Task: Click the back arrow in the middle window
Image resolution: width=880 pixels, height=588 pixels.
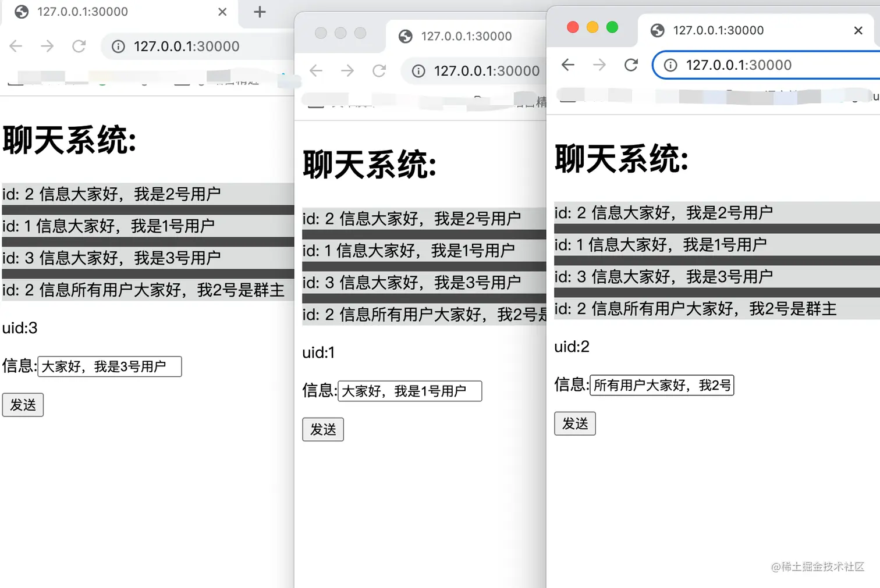Action: pos(315,70)
